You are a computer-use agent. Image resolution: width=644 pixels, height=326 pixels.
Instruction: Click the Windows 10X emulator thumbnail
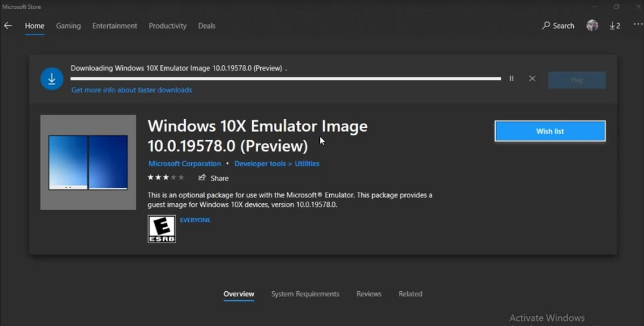pos(88,162)
